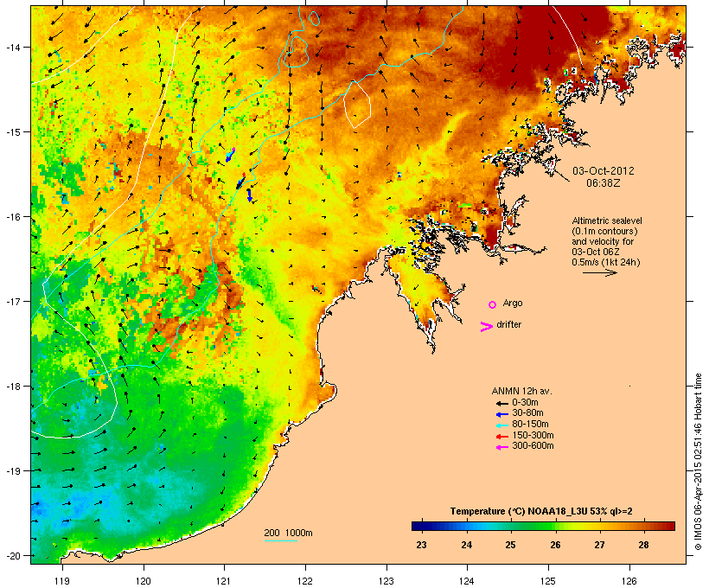Image resolution: width=709 pixels, height=588 pixels.
Task: Click the 0.5m/s velocity scale arrow
Action: pyautogui.click(x=599, y=272)
